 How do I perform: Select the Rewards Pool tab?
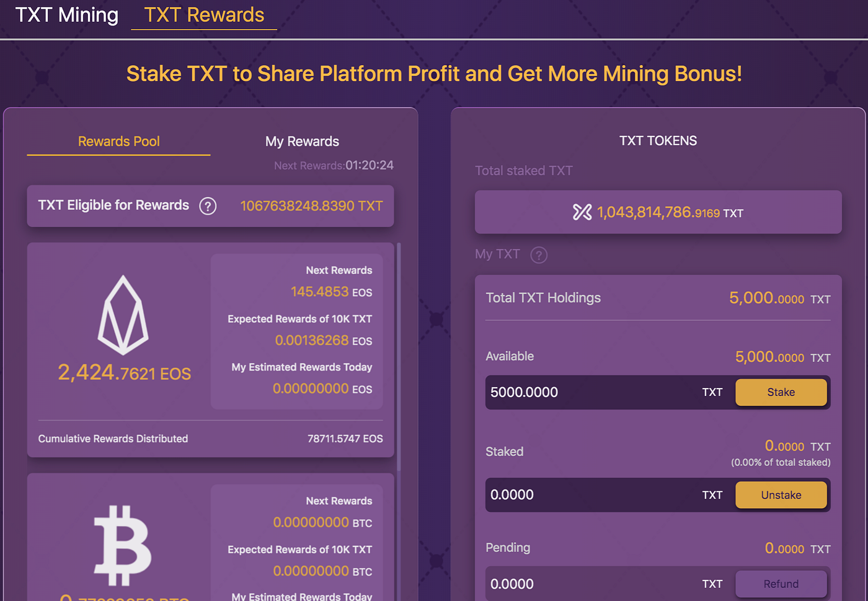pyautogui.click(x=118, y=141)
